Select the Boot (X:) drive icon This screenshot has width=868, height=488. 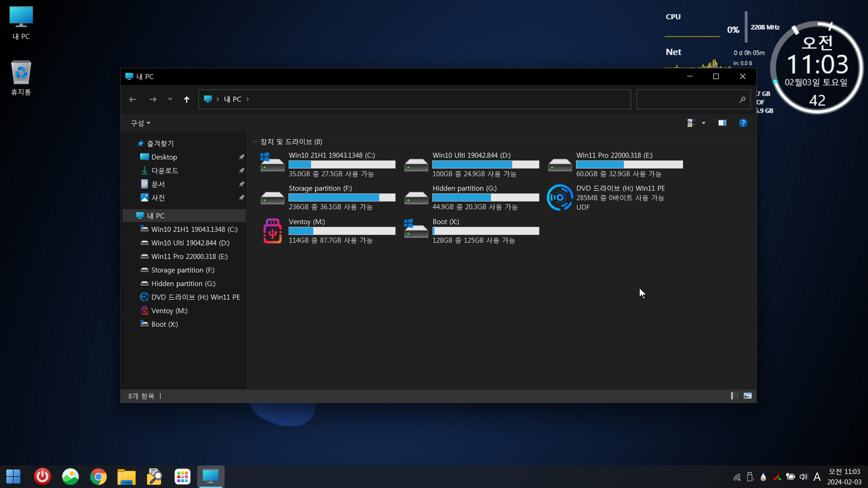(x=416, y=228)
